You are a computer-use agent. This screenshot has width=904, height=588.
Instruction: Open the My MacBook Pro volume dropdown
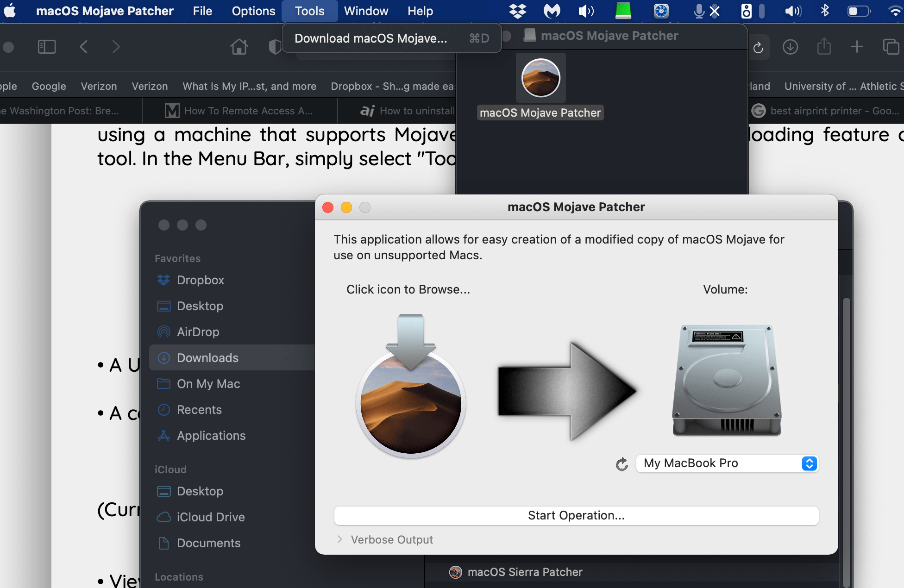tap(727, 463)
